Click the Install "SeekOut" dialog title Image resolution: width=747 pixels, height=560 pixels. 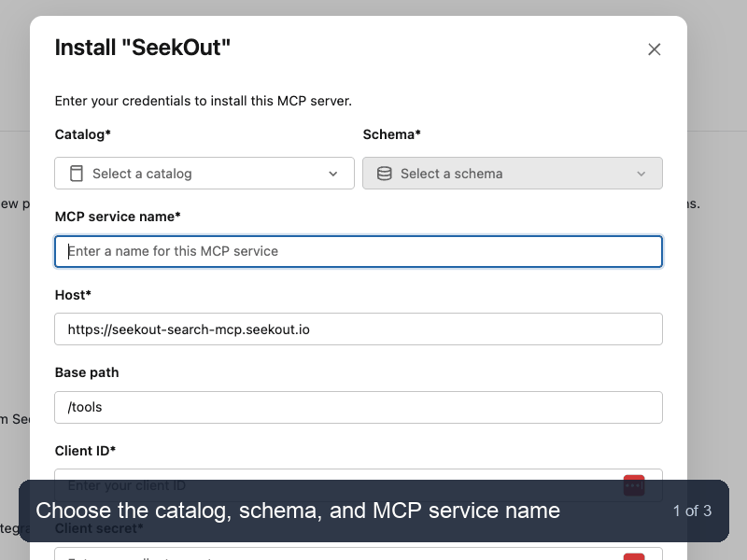tap(143, 48)
